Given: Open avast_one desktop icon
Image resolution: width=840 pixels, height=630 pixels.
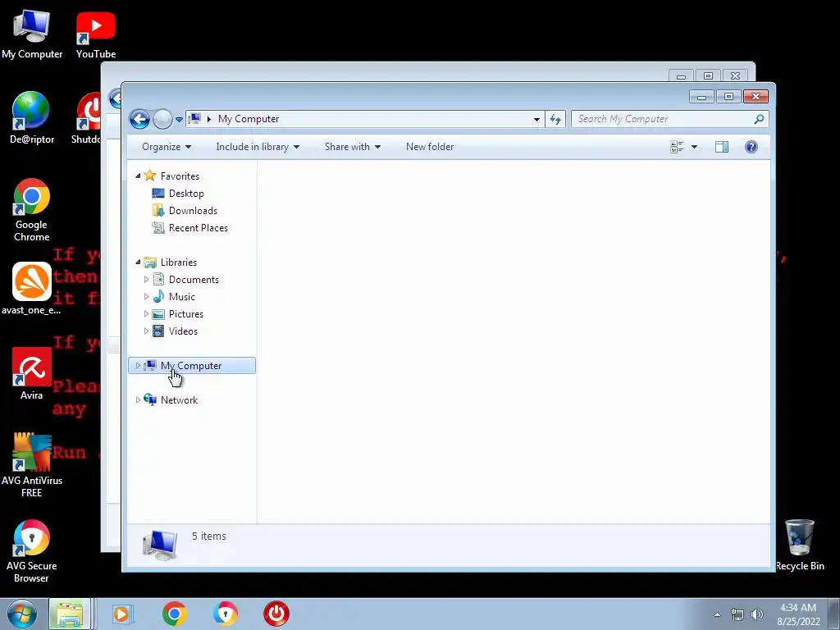Looking at the screenshot, I should click(x=32, y=288).
